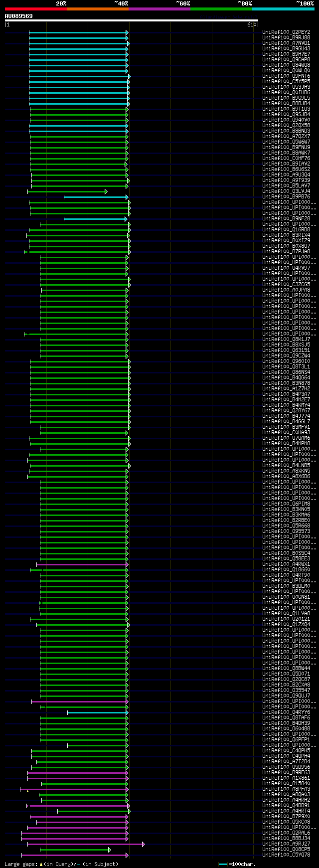Click the UniRef100_Q3LVJ4 hit label
319x868 pixels.
coord(286,191)
